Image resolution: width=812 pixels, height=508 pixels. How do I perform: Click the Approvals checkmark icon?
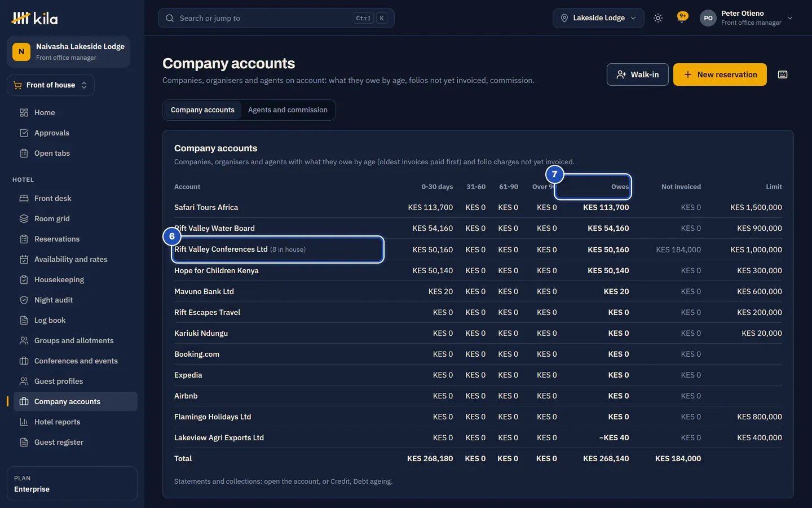pyautogui.click(x=24, y=133)
